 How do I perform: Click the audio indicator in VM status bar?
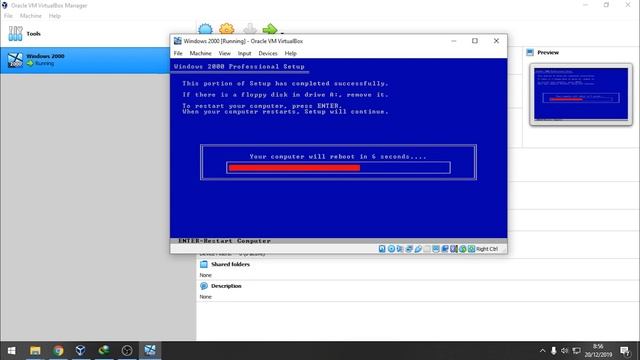tap(400, 249)
